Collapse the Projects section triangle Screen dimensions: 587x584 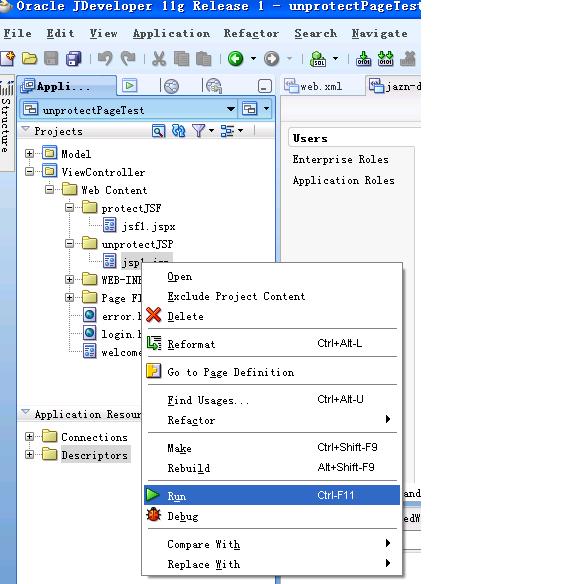25,130
